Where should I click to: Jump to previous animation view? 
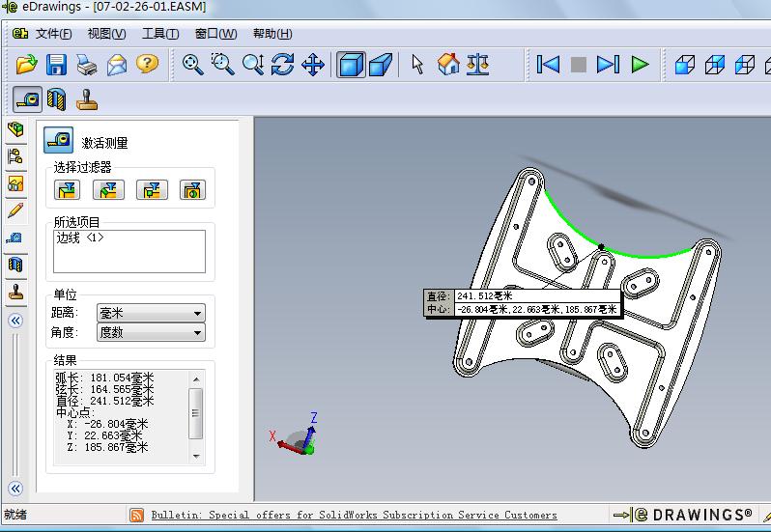click(x=548, y=65)
